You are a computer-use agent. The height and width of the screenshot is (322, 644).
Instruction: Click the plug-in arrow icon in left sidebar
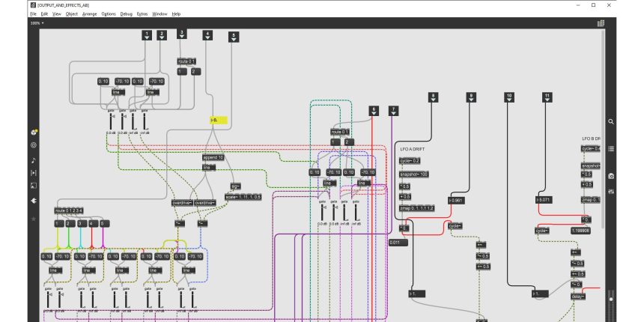[34, 201]
